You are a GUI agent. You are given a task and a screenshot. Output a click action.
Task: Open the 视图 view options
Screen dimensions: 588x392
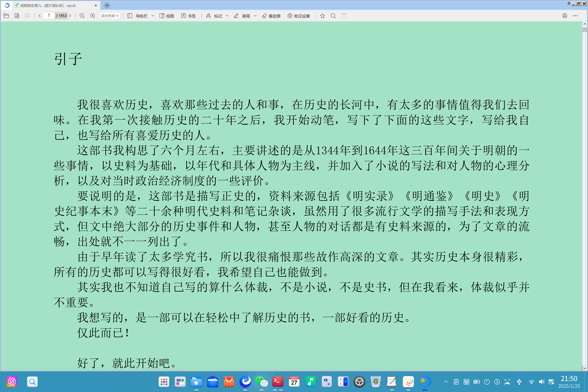pyautogui.click(x=167, y=16)
